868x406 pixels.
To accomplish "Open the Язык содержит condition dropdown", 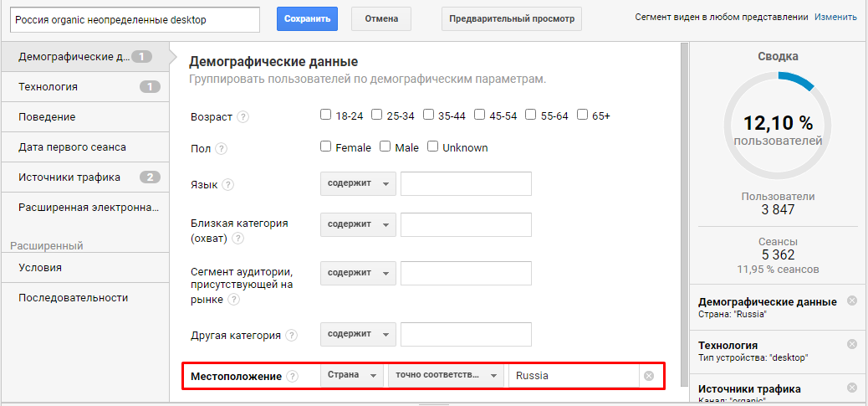I will 358,184.
